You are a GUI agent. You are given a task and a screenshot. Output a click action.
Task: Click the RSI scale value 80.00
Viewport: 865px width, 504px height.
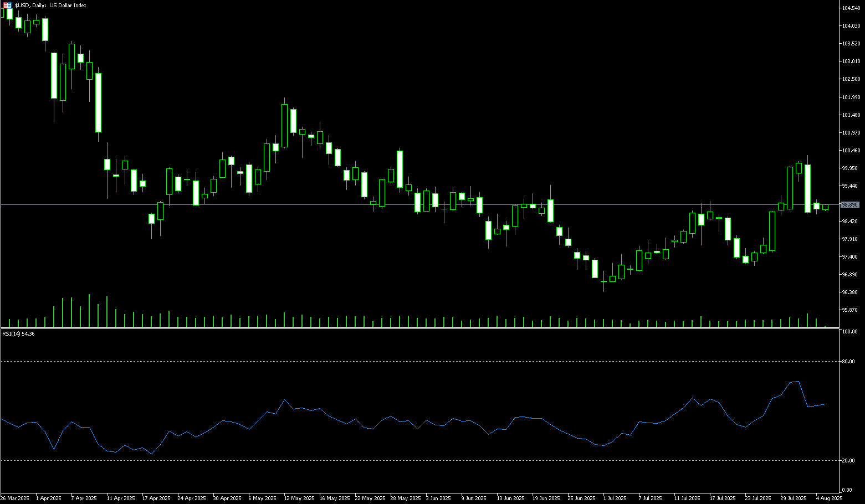(x=848, y=361)
